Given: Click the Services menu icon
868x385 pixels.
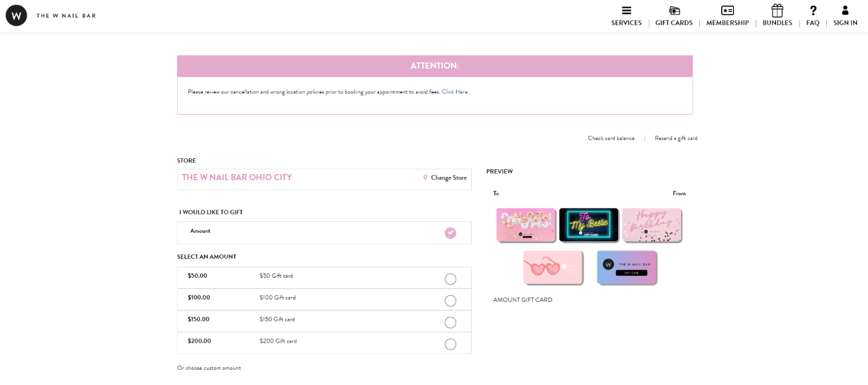Looking at the screenshot, I should point(626,10).
